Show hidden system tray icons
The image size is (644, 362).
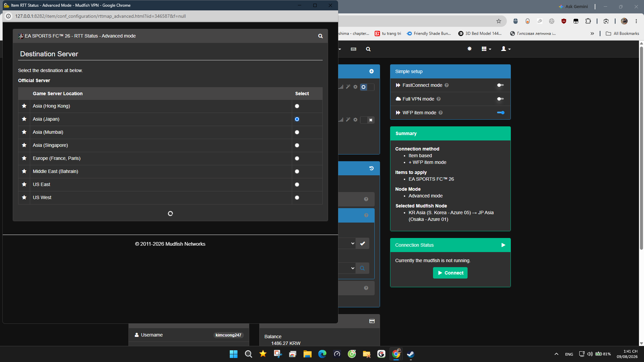(x=556, y=354)
